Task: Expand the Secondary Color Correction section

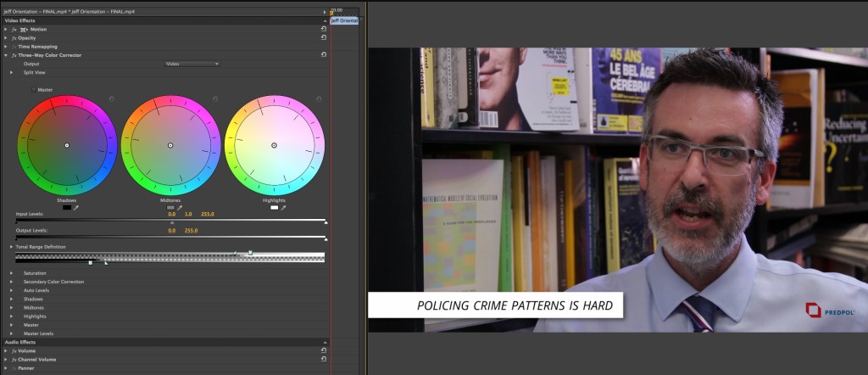Action: pos(12,282)
